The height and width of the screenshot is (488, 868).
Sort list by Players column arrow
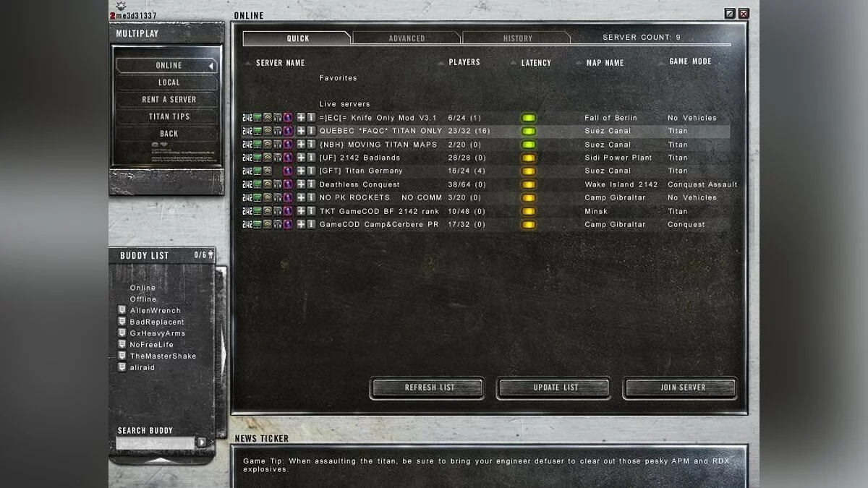441,63
